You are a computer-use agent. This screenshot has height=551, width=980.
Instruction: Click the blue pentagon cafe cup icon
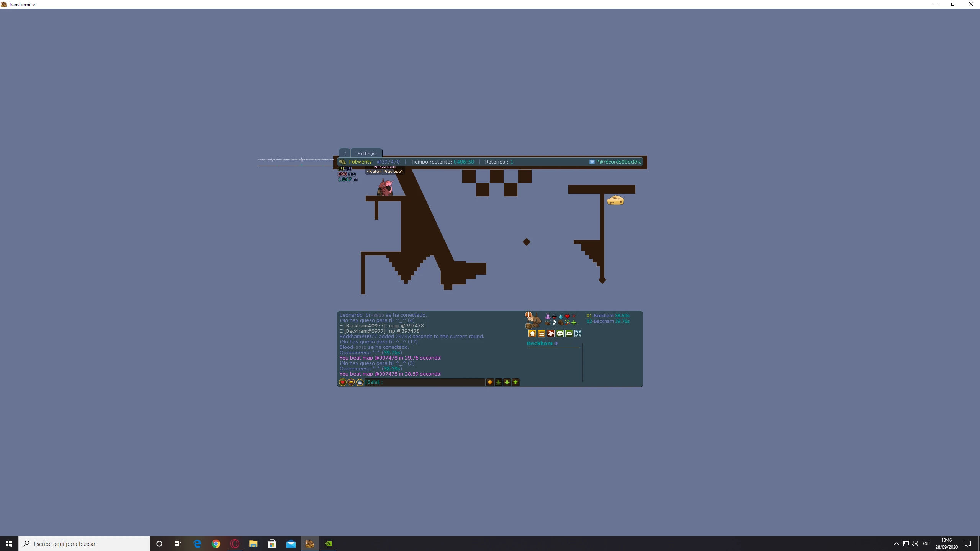coord(360,382)
